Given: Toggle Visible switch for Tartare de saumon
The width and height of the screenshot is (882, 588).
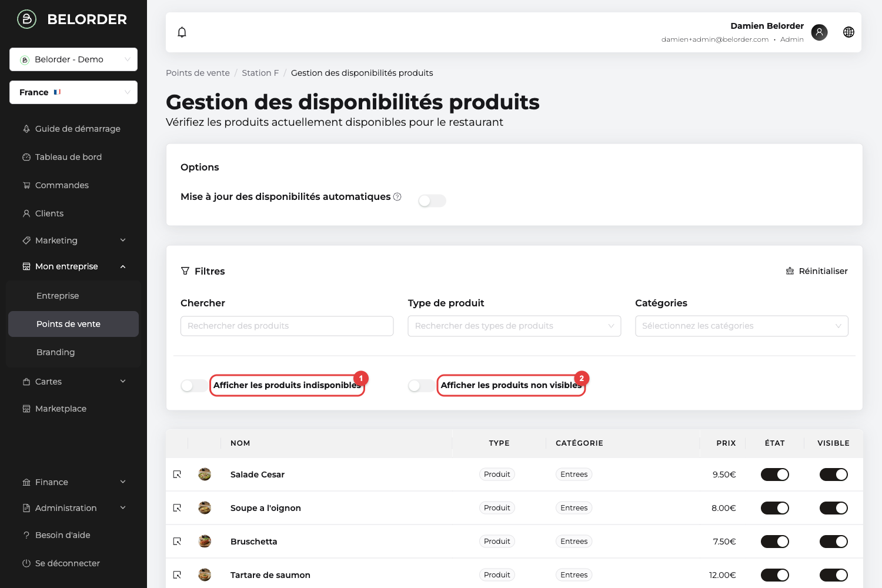Looking at the screenshot, I should point(834,575).
